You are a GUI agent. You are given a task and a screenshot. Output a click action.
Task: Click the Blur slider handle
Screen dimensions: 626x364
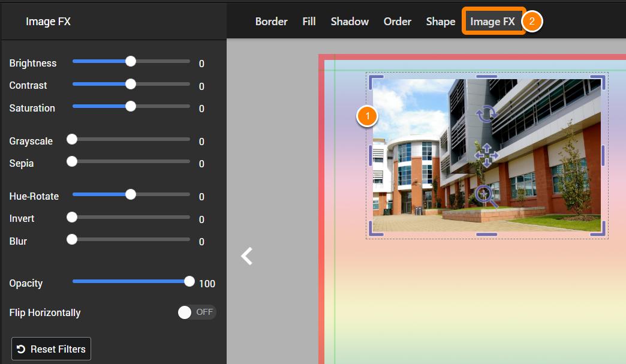coord(72,239)
